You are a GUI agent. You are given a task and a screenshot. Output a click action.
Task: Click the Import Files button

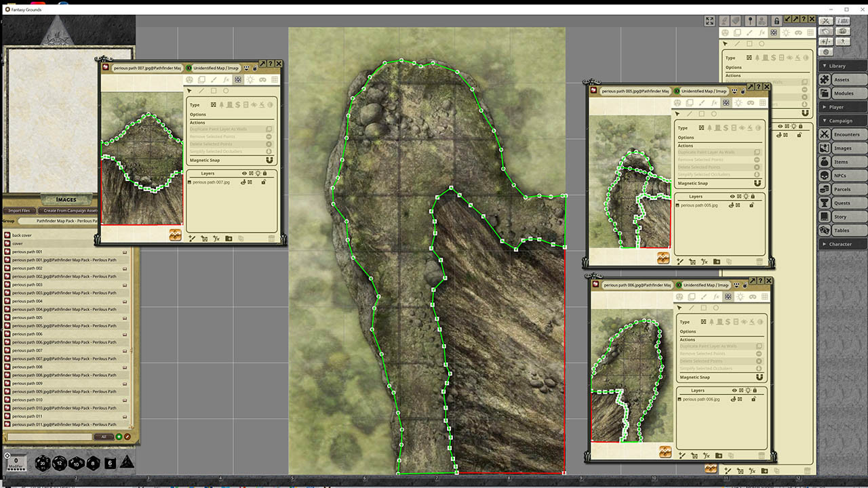coord(19,211)
